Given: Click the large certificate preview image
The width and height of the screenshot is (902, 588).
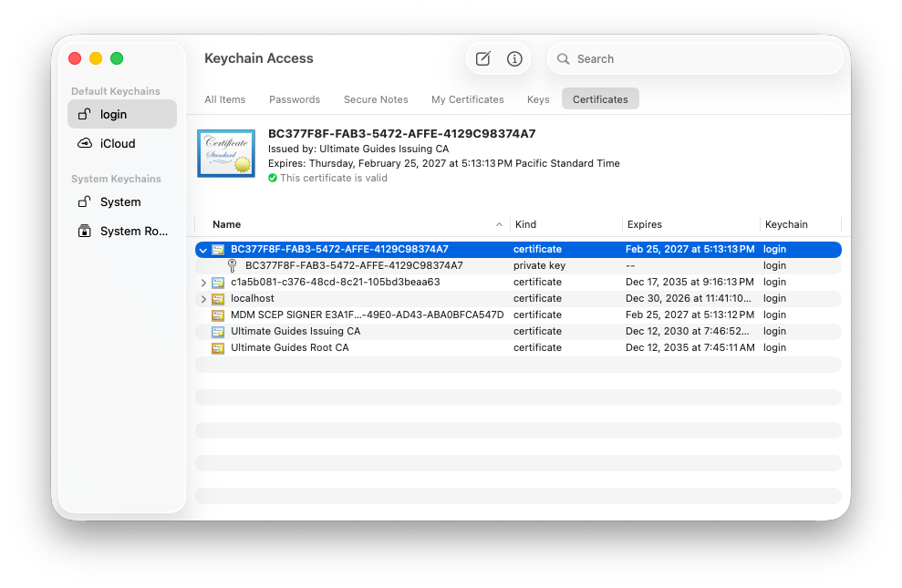Looking at the screenshot, I should 225,153.
